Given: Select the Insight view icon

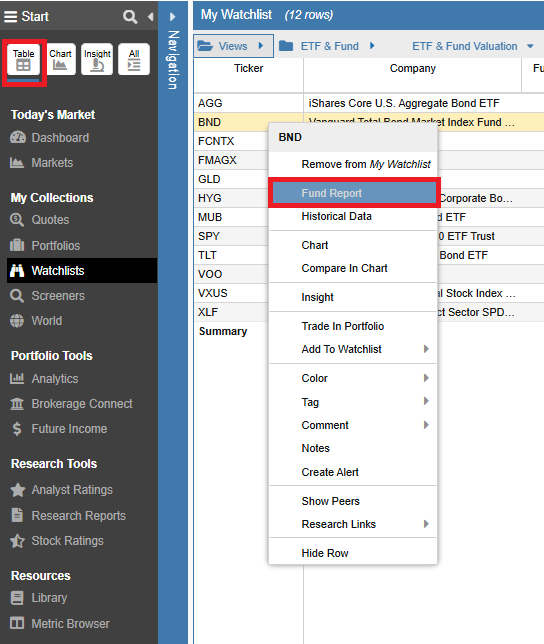Looking at the screenshot, I should point(97,59).
